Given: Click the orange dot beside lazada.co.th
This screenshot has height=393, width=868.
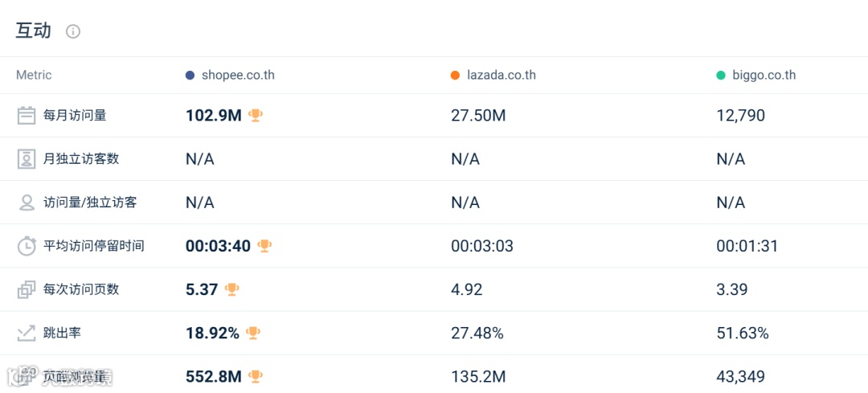Looking at the screenshot, I should [x=455, y=76].
